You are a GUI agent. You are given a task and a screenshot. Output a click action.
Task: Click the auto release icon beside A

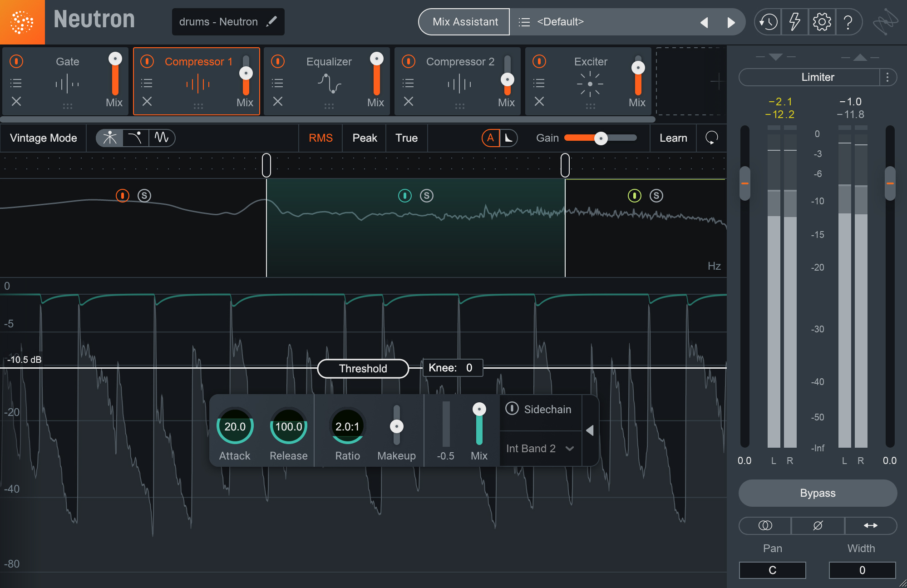(509, 138)
